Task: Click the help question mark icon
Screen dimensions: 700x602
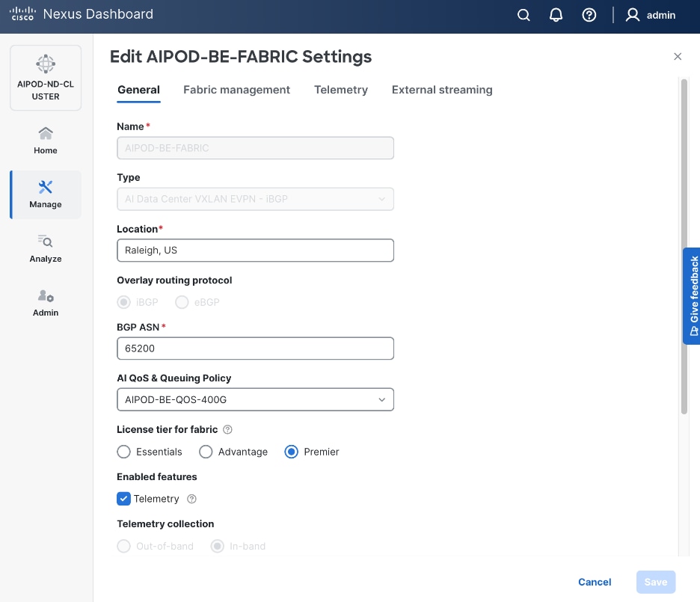Action: 589,15
